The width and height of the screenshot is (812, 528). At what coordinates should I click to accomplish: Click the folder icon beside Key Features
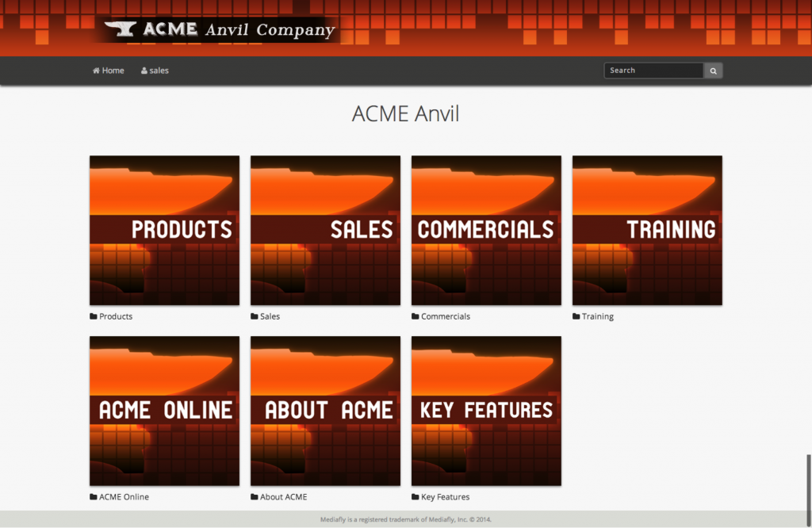pyautogui.click(x=416, y=497)
